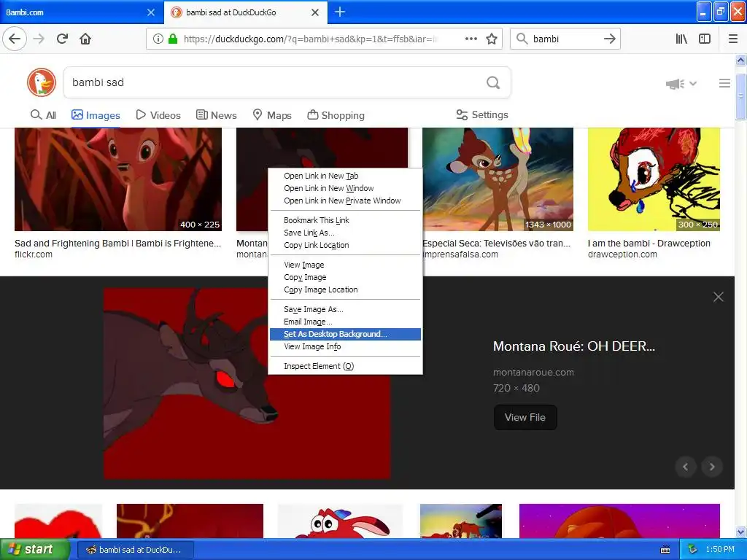Open the I am the bambi drawing thumbnail

click(654, 179)
